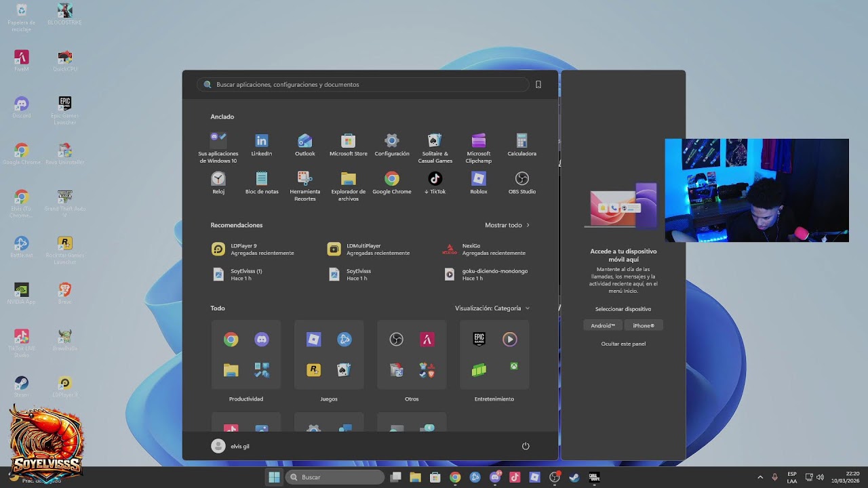Screen dimensions: 868x488
Task: Select the iPhone device button
Action: tap(644, 326)
